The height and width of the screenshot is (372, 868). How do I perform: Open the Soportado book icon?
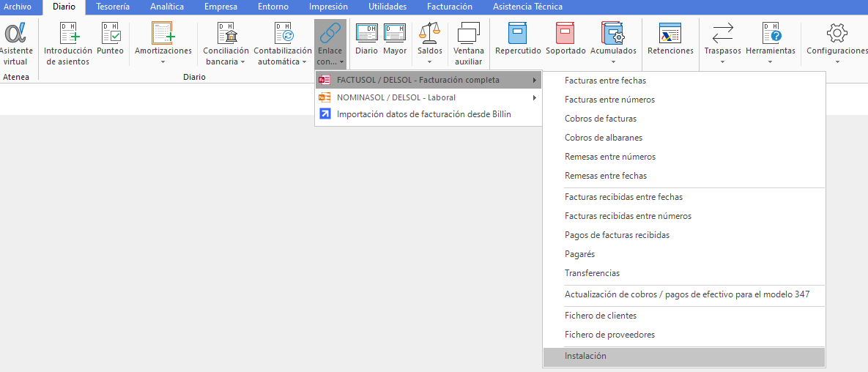tap(565, 33)
